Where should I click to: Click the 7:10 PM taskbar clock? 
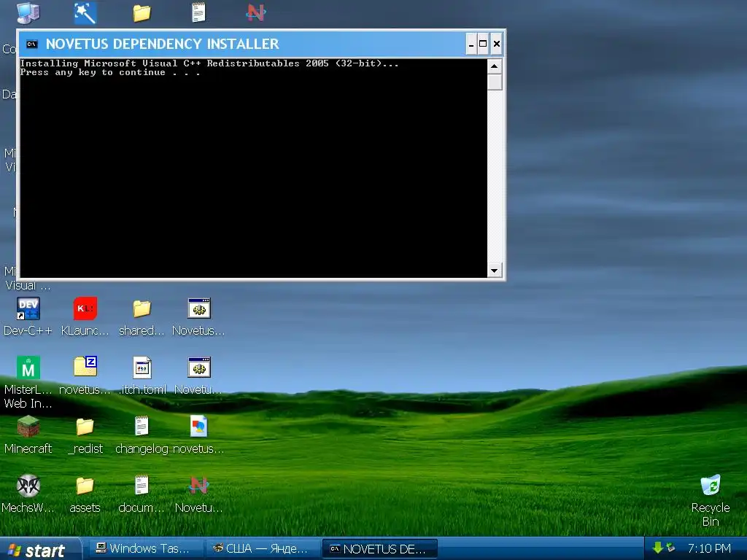coord(709,548)
